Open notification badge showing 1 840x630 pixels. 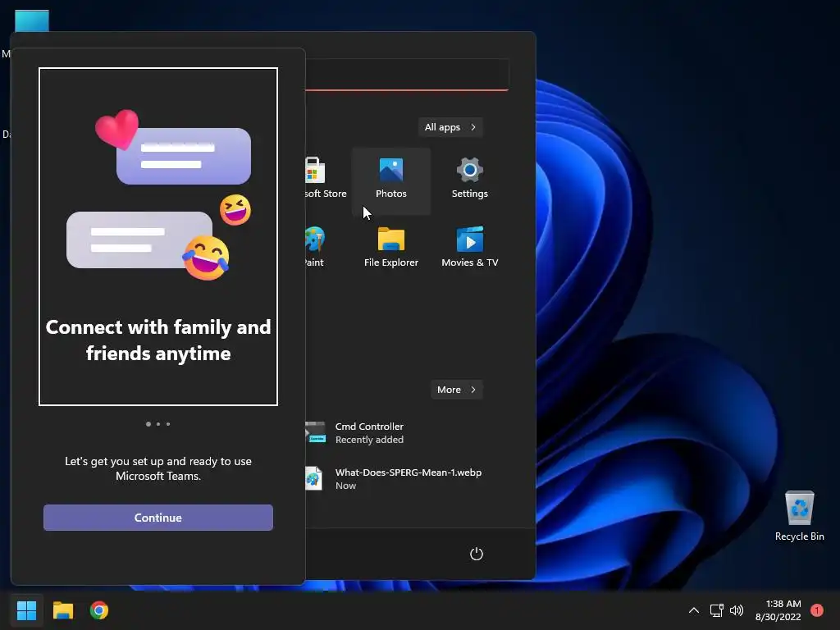(817, 610)
